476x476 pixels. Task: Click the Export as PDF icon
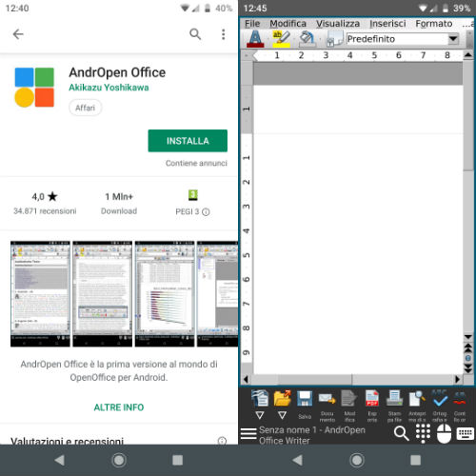(x=372, y=398)
